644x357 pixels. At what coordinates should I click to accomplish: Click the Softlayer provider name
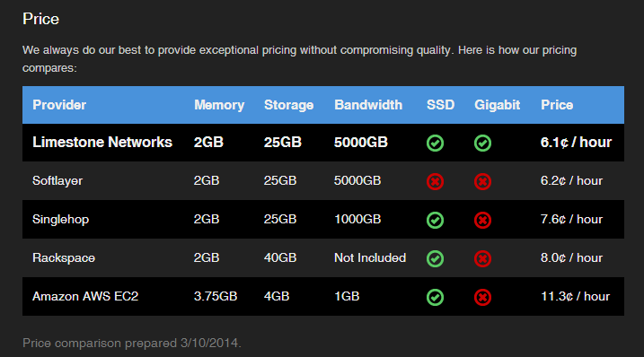[x=57, y=181]
